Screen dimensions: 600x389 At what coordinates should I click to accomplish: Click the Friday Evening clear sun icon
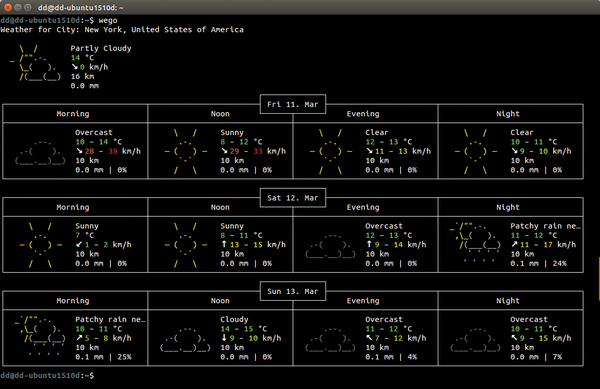tap(330, 151)
